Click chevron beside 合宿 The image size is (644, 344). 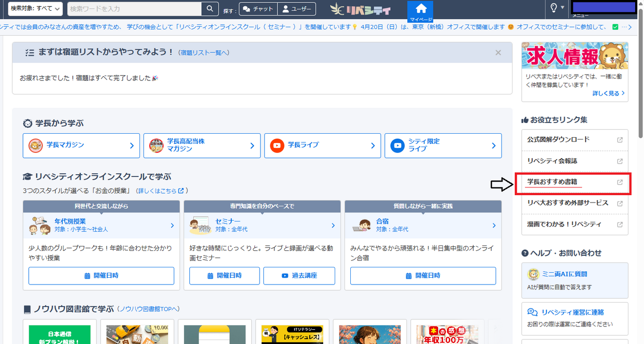[494, 225]
